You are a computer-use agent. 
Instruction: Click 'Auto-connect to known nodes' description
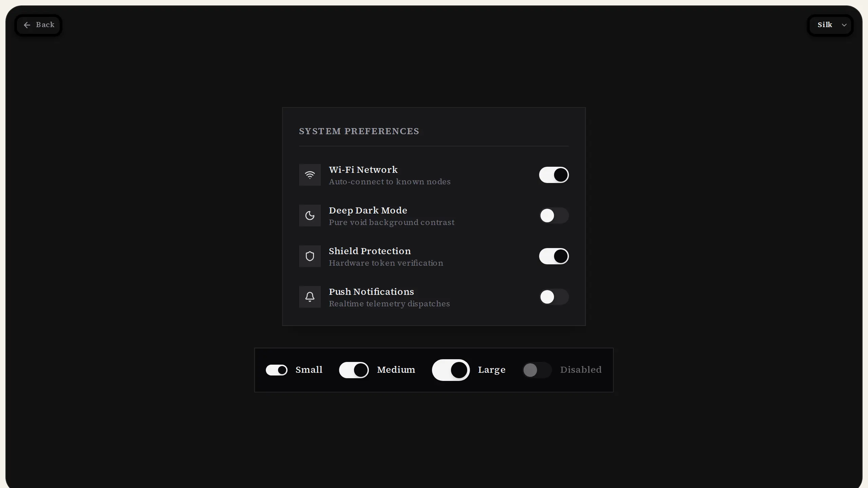point(390,182)
